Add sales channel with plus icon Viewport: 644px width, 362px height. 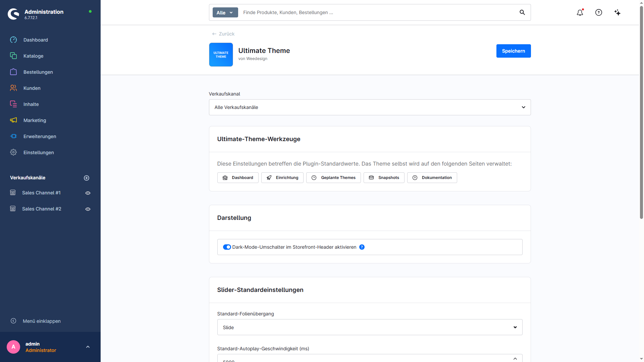point(87,178)
